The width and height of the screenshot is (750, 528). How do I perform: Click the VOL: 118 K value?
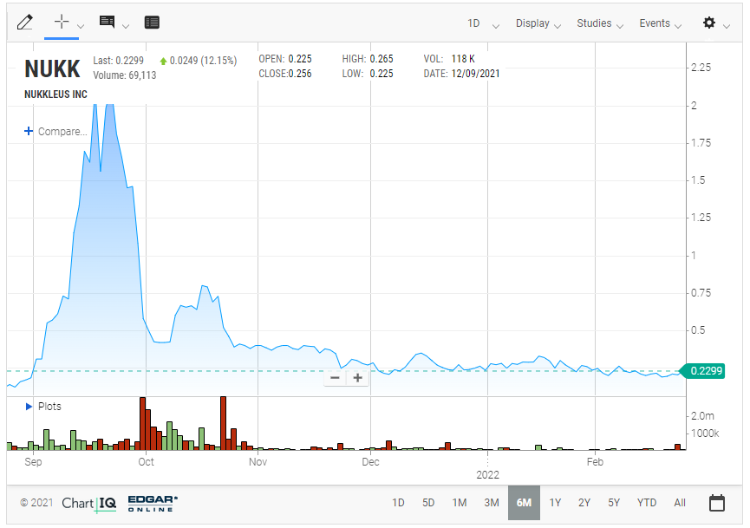pos(449,59)
